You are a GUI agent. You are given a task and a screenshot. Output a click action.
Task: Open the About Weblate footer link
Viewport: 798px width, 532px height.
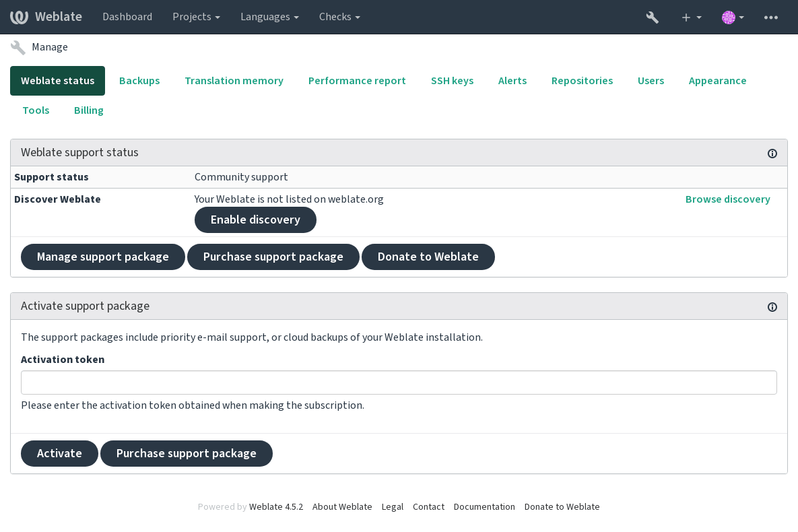(342, 507)
